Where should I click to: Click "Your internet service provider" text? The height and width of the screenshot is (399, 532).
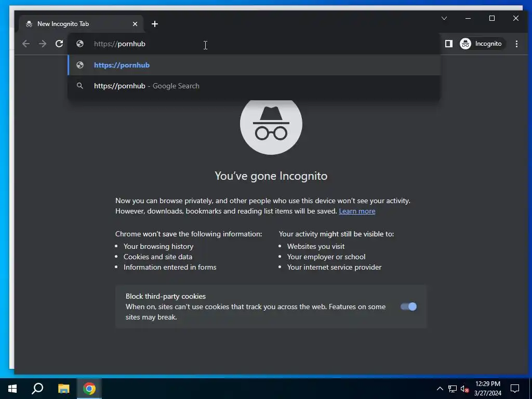(335, 267)
